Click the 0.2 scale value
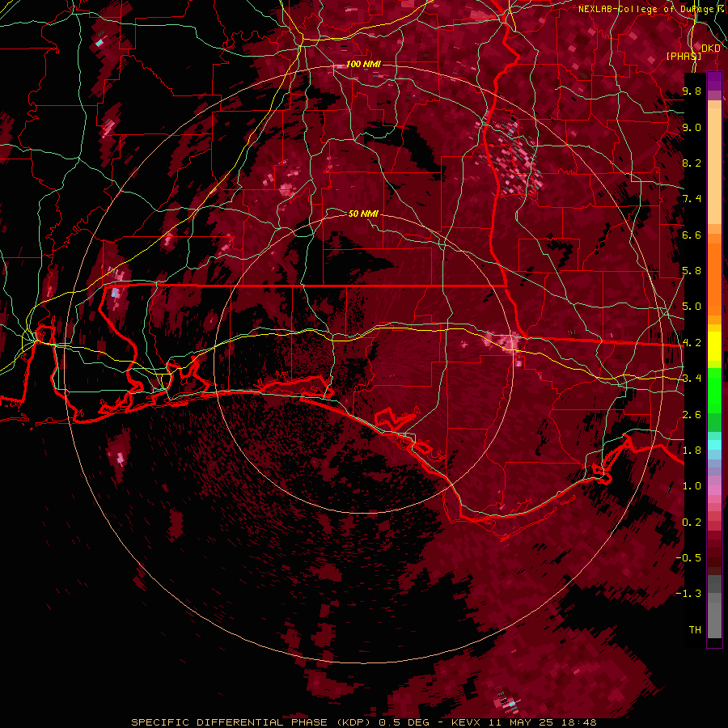The height and width of the screenshot is (728, 728). pyautogui.click(x=692, y=522)
